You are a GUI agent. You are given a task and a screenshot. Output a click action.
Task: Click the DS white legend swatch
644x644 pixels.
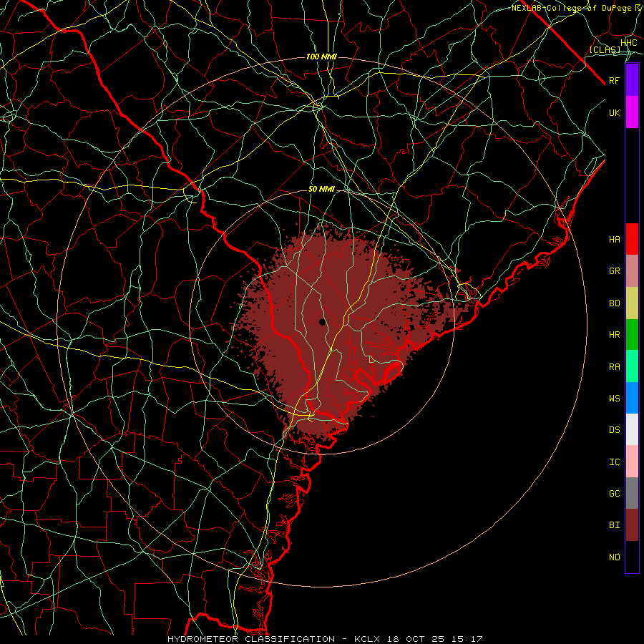632,429
